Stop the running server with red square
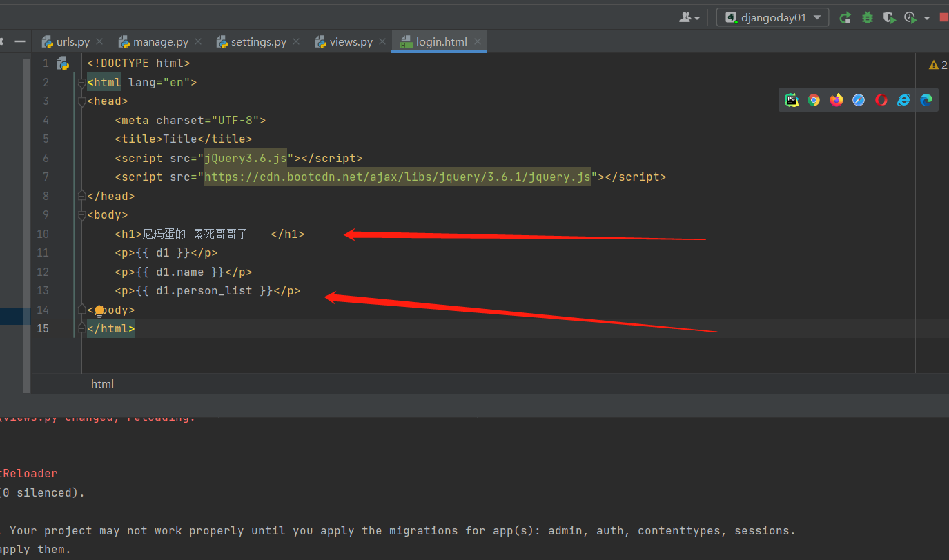The image size is (949, 560). pos(944,18)
